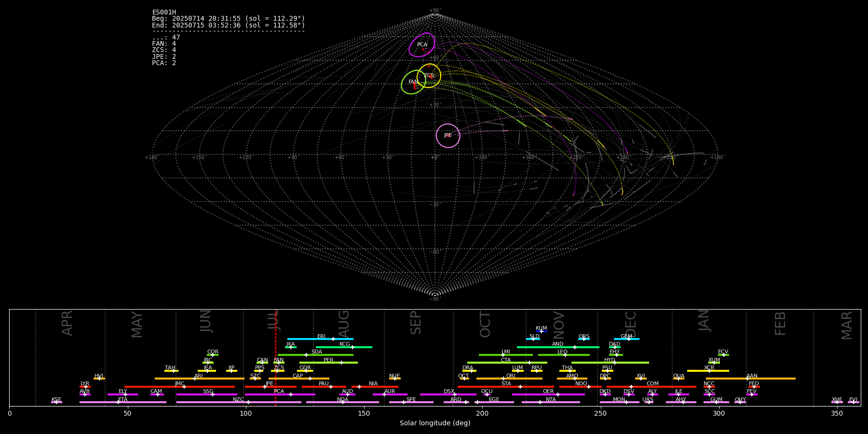Click the LYR shower bar in the timeline
This screenshot has height=434, width=868.
pos(85,387)
